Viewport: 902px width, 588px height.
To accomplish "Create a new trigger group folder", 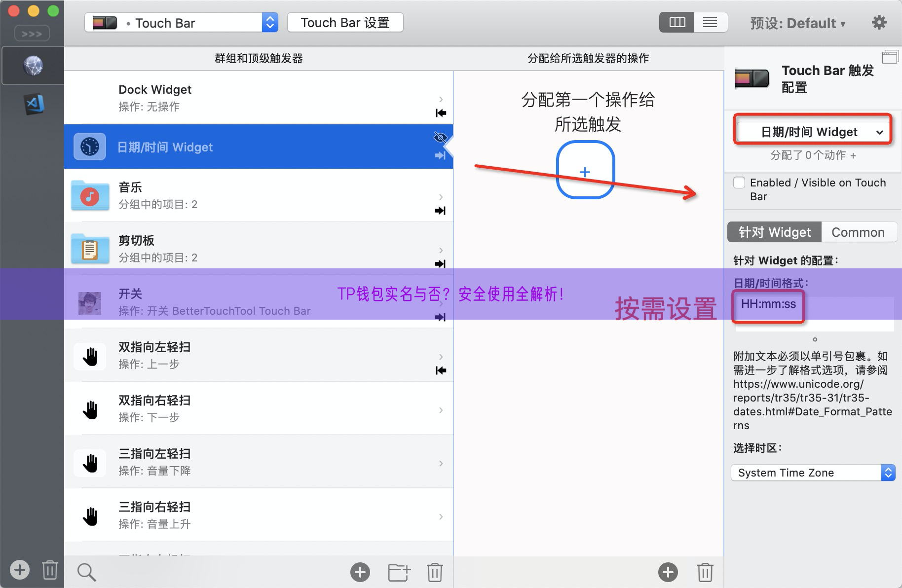I will [x=399, y=572].
